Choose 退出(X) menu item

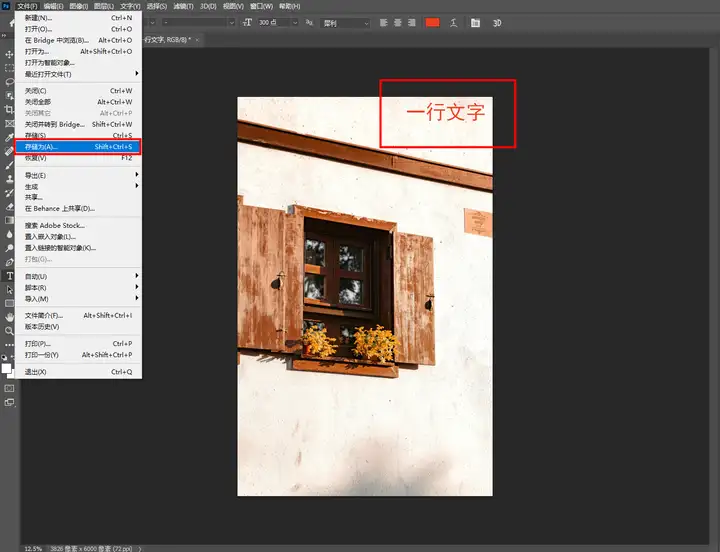coord(79,372)
